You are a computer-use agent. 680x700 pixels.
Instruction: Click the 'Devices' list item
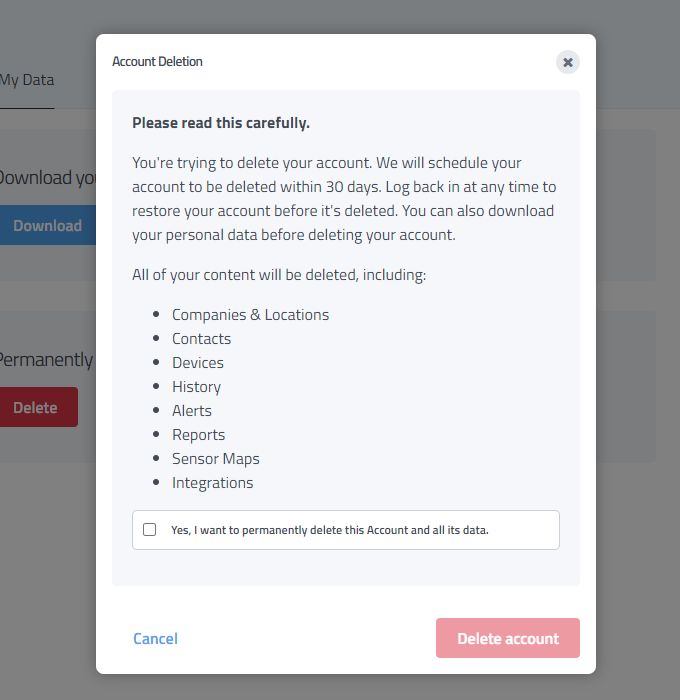(198, 363)
